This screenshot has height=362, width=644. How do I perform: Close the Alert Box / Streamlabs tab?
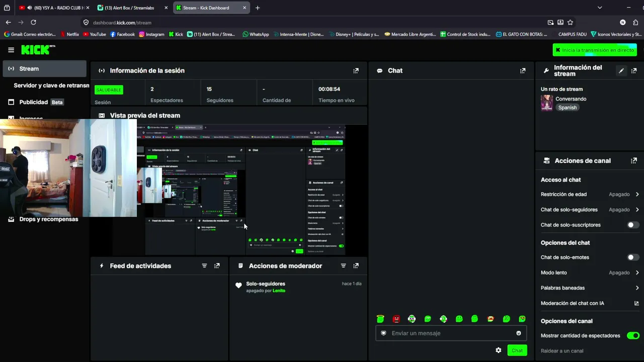pyautogui.click(x=166, y=8)
